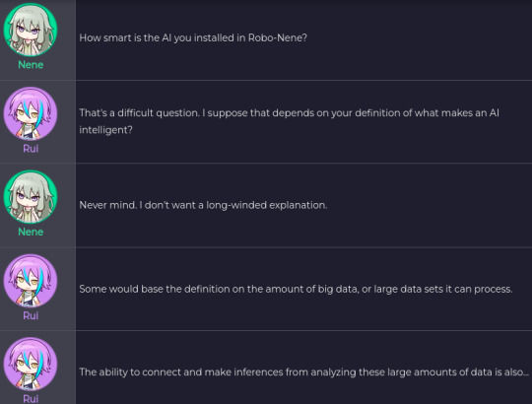This screenshot has width=532, height=404.
Task: Click Nene's avatar beside 'Never mind' line
Action: tap(31, 197)
